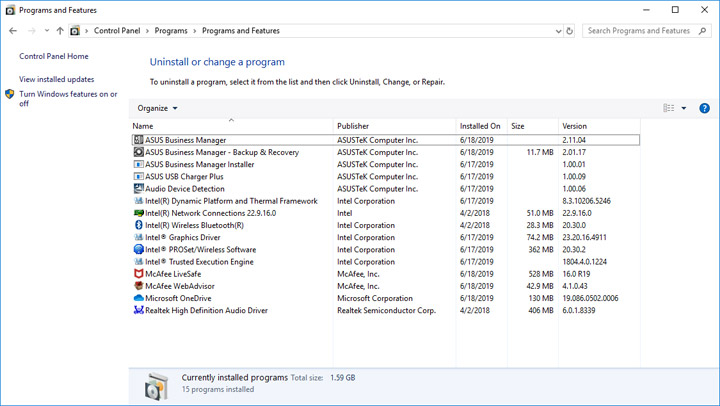The width and height of the screenshot is (720, 406).
Task: Expand the view options dropdown arrow
Action: tap(684, 108)
